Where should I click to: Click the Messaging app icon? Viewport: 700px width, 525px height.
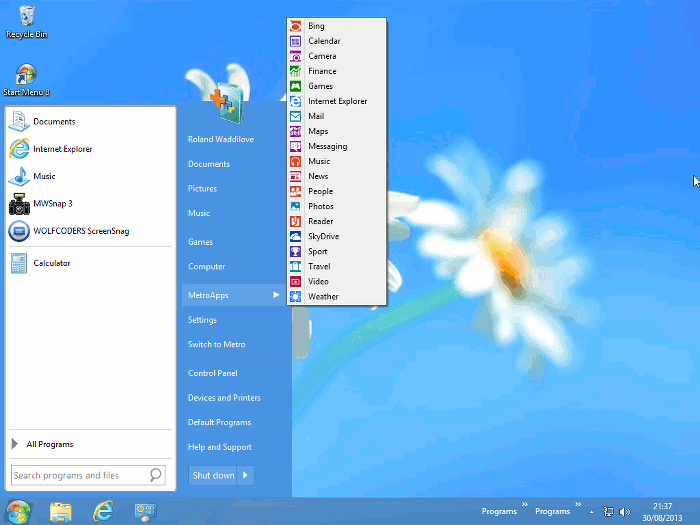click(x=295, y=146)
